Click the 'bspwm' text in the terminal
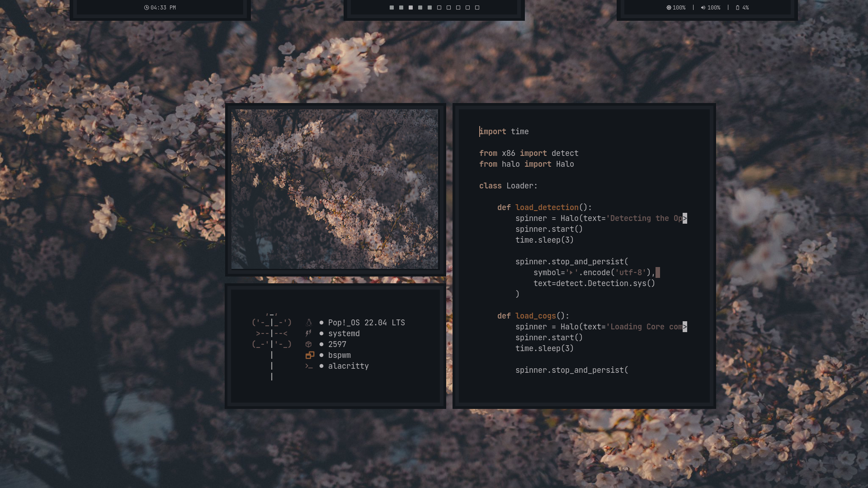868x488 pixels. click(x=340, y=355)
